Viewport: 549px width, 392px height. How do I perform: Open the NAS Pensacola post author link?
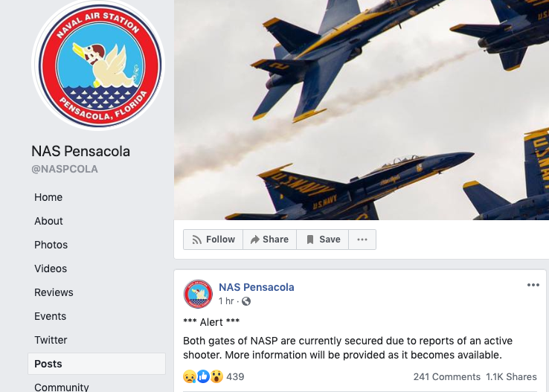[x=257, y=287]
